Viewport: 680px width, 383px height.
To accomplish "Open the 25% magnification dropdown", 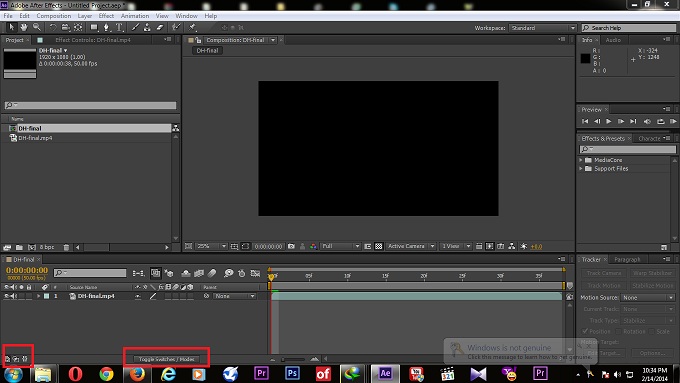I will [x=212, y=246].
